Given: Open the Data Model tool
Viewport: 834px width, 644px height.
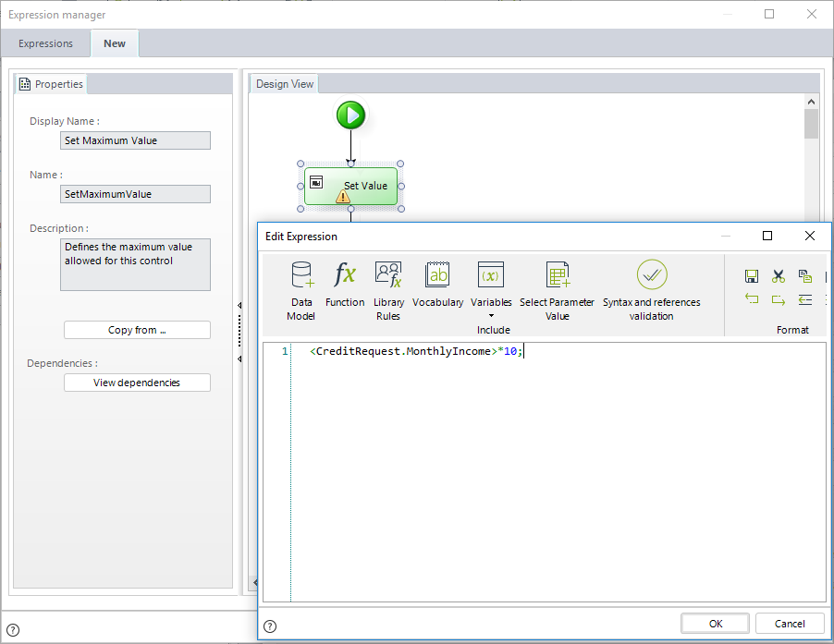Looking at the screenshot, I should (301, 291).
